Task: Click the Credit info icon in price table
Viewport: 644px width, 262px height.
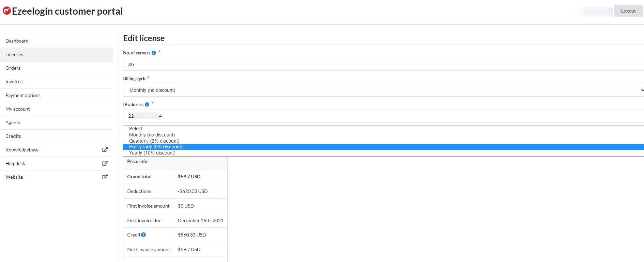Action: point(143,235)
